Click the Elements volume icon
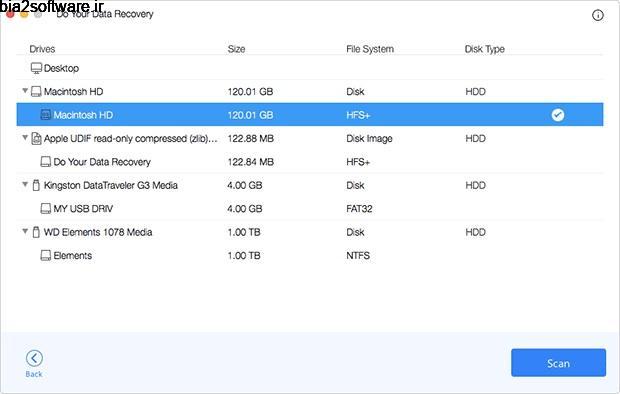The height and width of the screenshot is (394, 620). point(46,256)
